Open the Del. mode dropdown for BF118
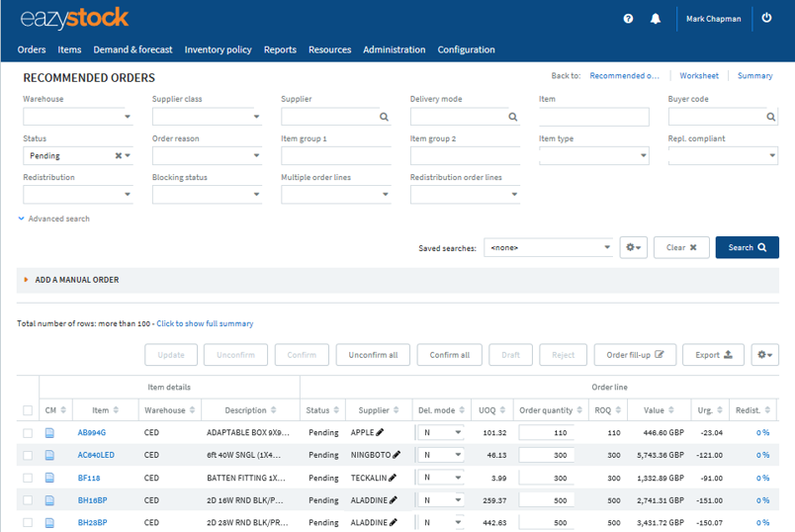This screenshot has width=795, height=532. click(x=440, y=478)
